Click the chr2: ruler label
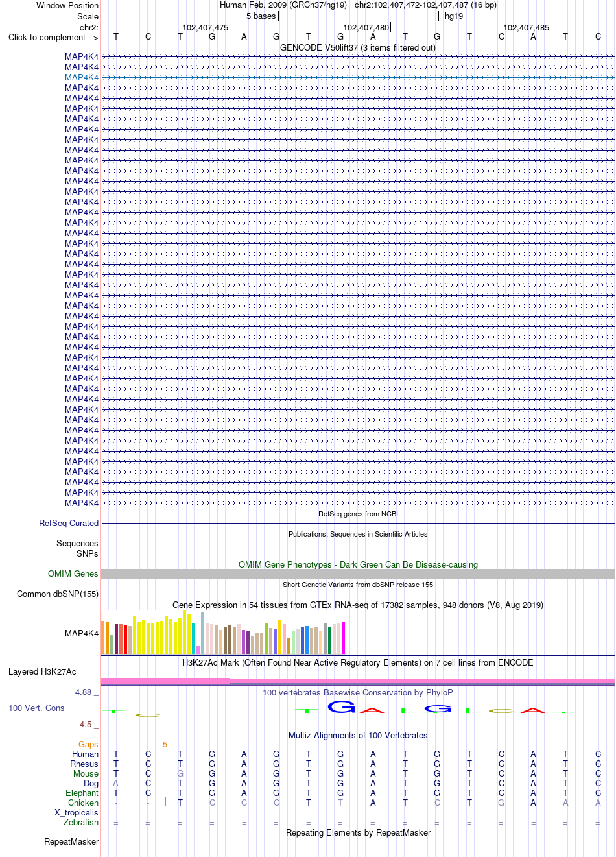616x857 pixels. [89, 27]
